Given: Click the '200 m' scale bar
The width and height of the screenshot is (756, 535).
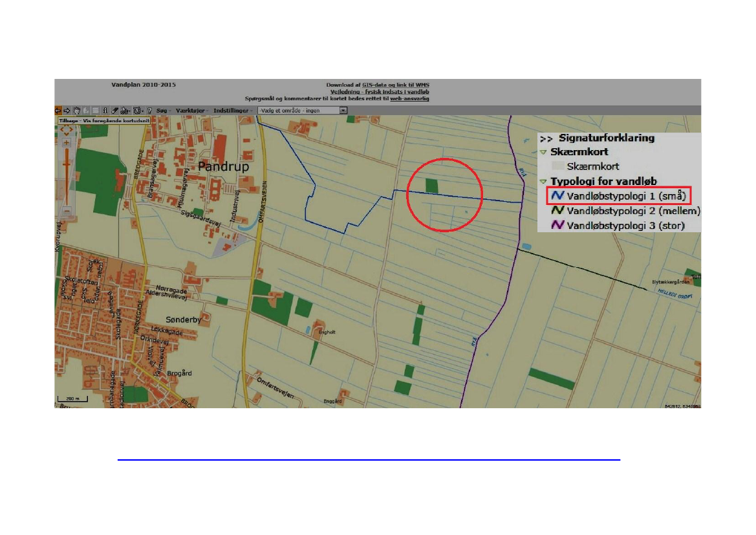Looking at the screenshot, I should coord(73,399).
